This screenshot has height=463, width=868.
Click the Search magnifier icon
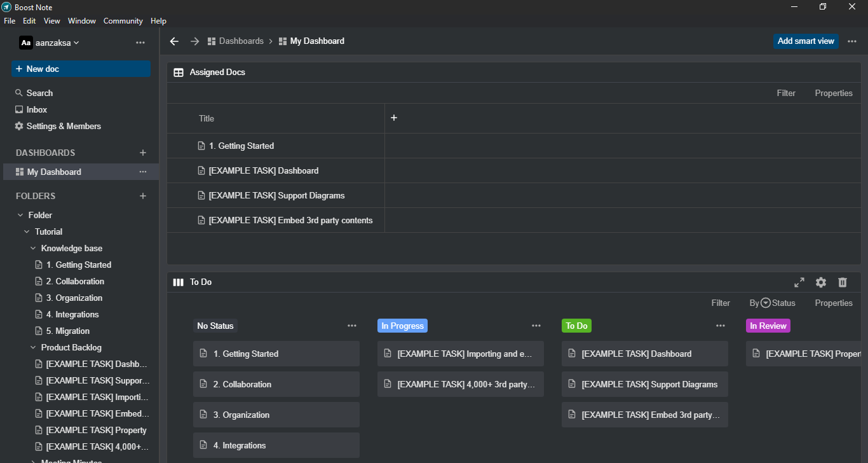[x=19, y=93]
